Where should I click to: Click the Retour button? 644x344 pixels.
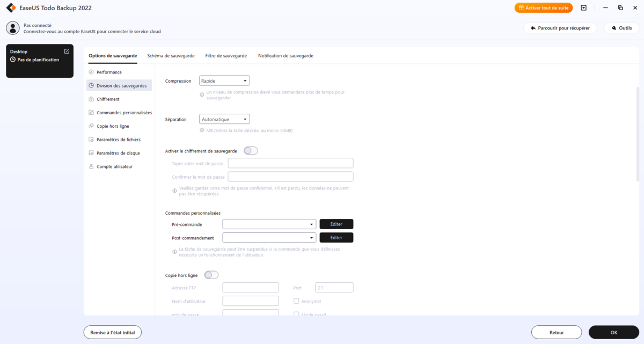tap(557, 332)
